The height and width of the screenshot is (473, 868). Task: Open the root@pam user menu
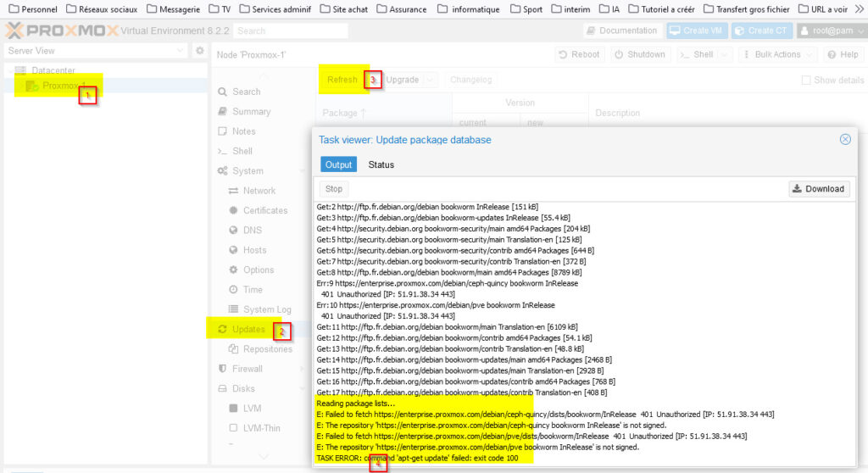pos(832,31)
